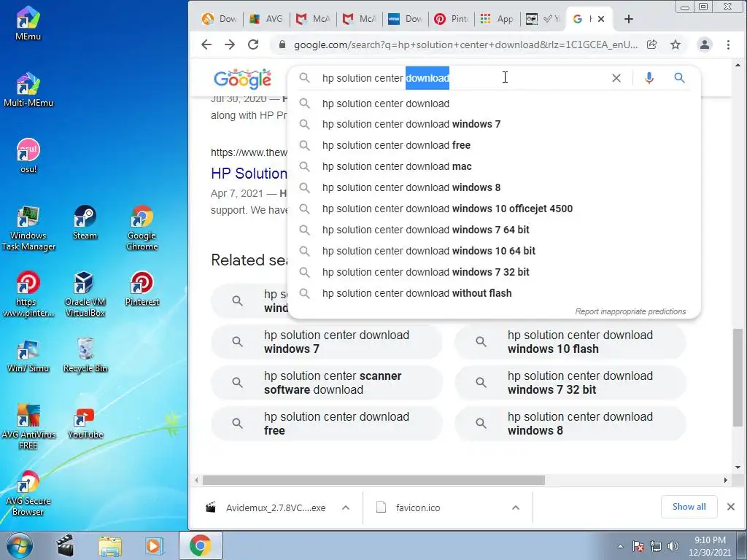
Task: Start voice search with the microphone
Action: coord(649,77)
